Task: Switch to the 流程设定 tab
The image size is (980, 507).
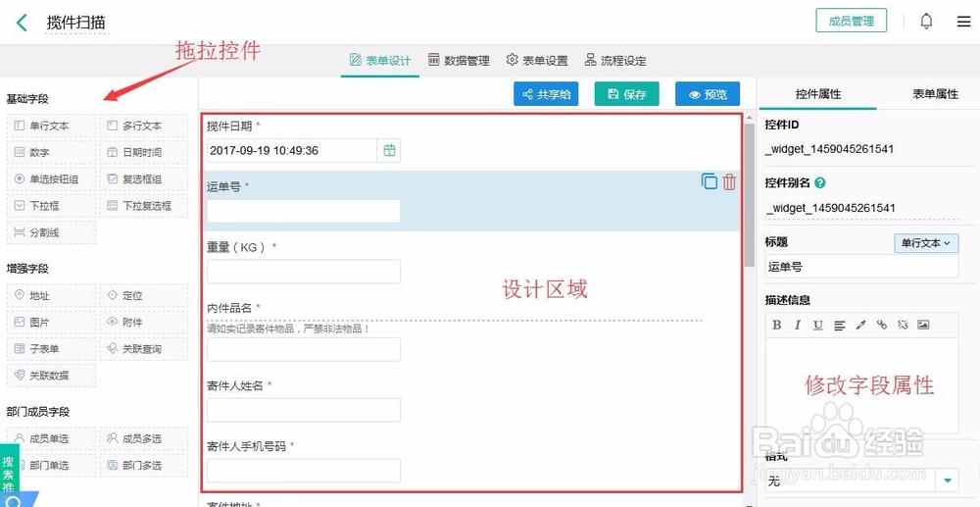Action: 615,61
